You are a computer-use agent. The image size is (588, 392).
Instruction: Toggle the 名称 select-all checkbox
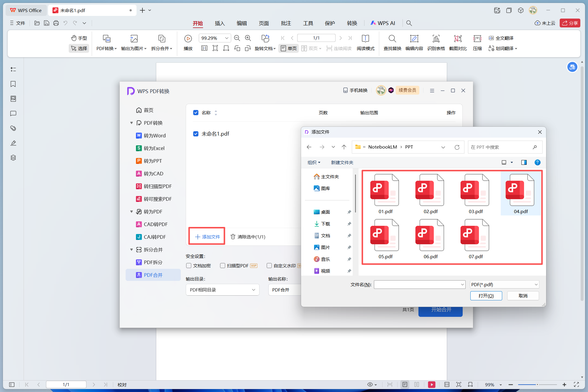pos(196,113)
